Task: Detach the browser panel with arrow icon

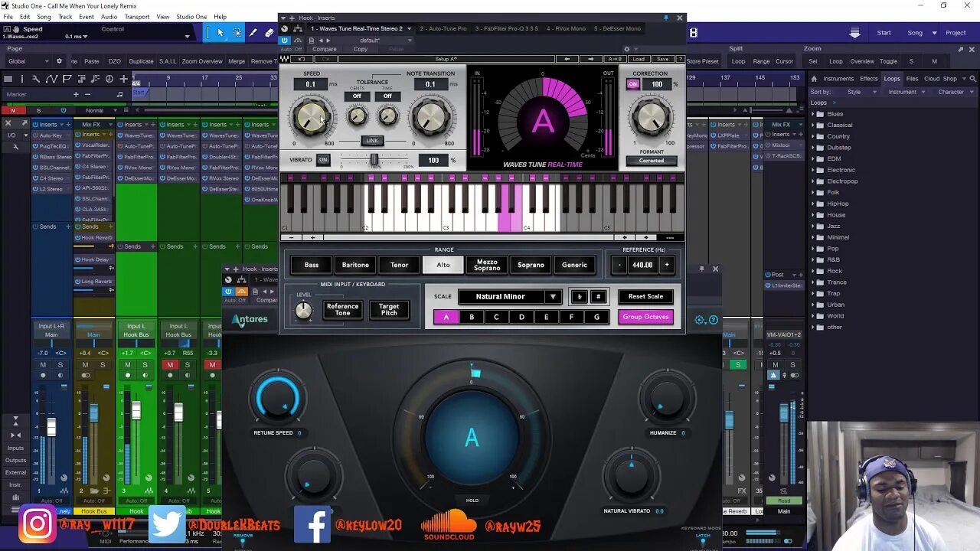Action: tap(961, 49)
